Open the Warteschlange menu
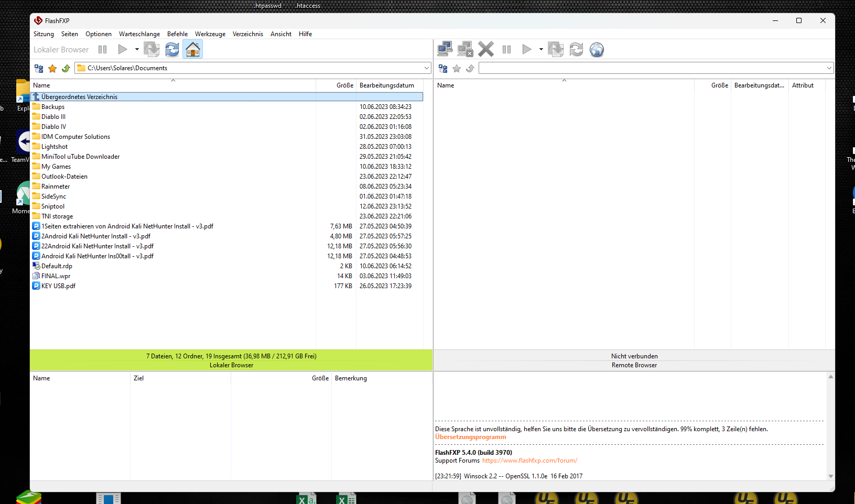The width and height of the screenshot is (855, 504). 139,34
